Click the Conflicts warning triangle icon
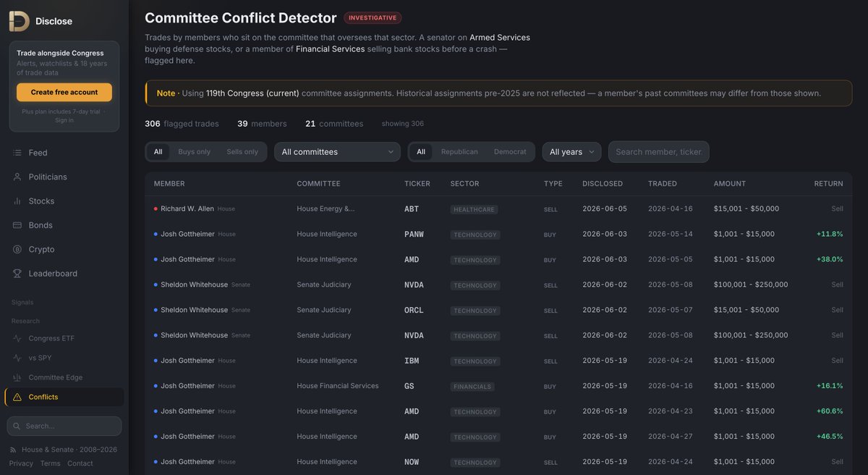This screenshot has width=868, height=475. pos(17,397)
